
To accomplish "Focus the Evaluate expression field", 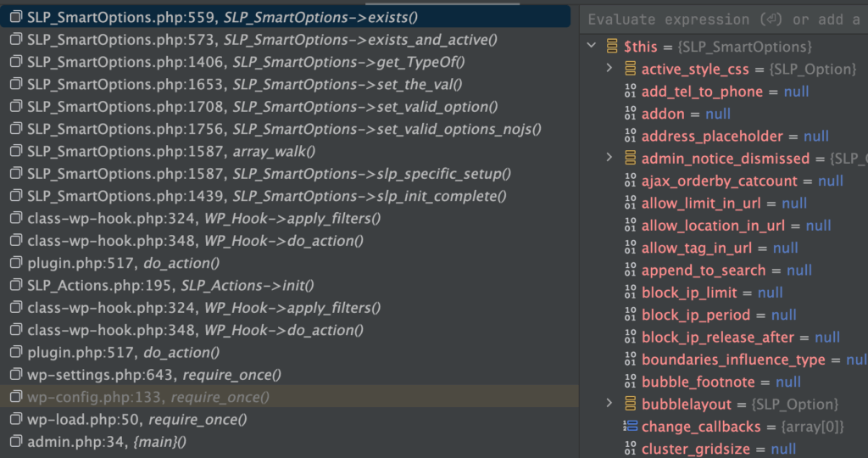I will [724, 20].
